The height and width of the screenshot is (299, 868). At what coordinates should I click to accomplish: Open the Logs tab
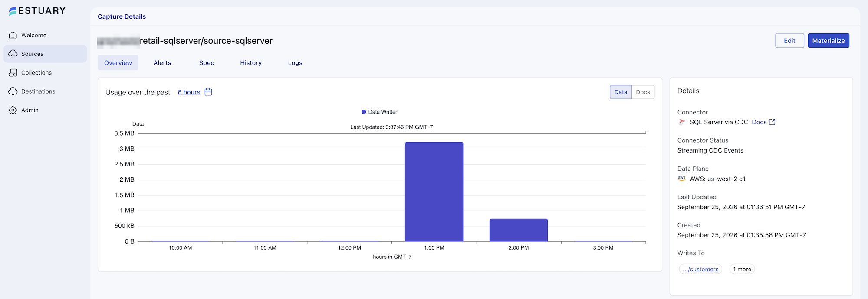[x=295, y=63]
